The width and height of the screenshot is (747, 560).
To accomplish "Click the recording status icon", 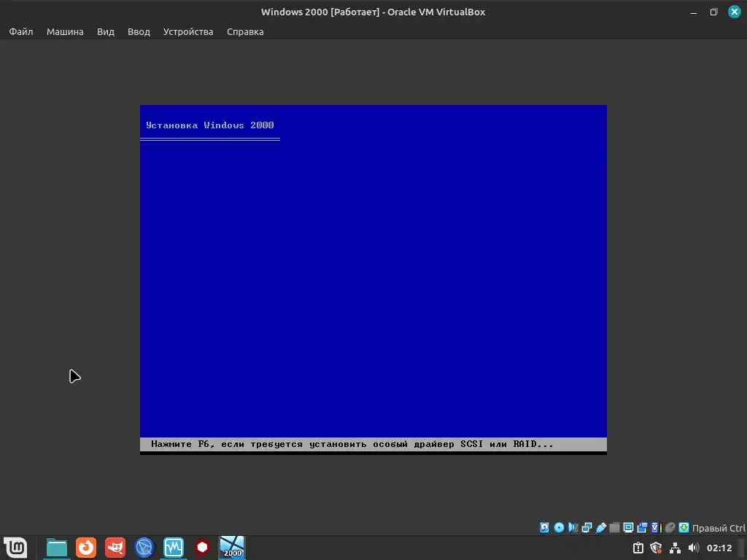I will point(642,528).
